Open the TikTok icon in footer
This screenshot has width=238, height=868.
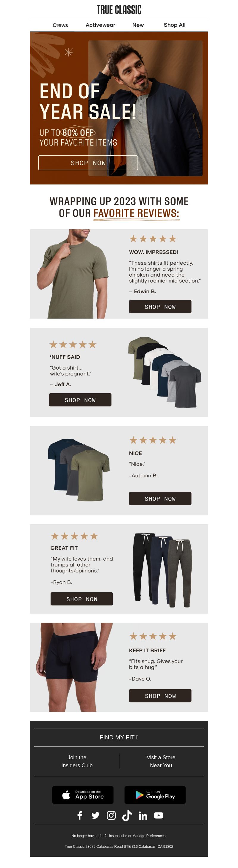(127, 815)
